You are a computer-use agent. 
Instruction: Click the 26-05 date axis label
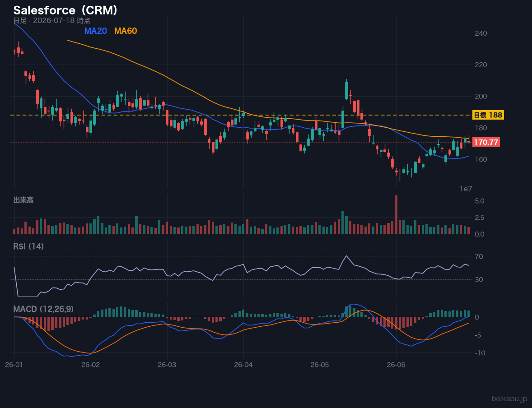(320, 365)
